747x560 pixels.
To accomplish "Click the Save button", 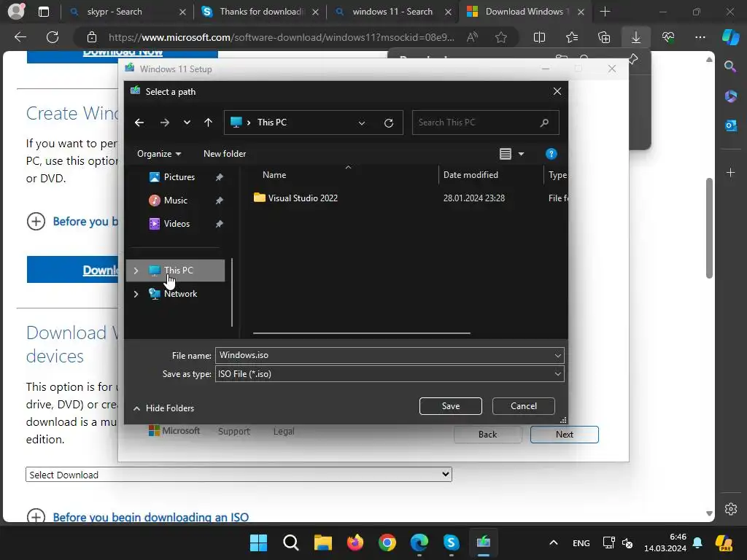I will coord(451,406).
